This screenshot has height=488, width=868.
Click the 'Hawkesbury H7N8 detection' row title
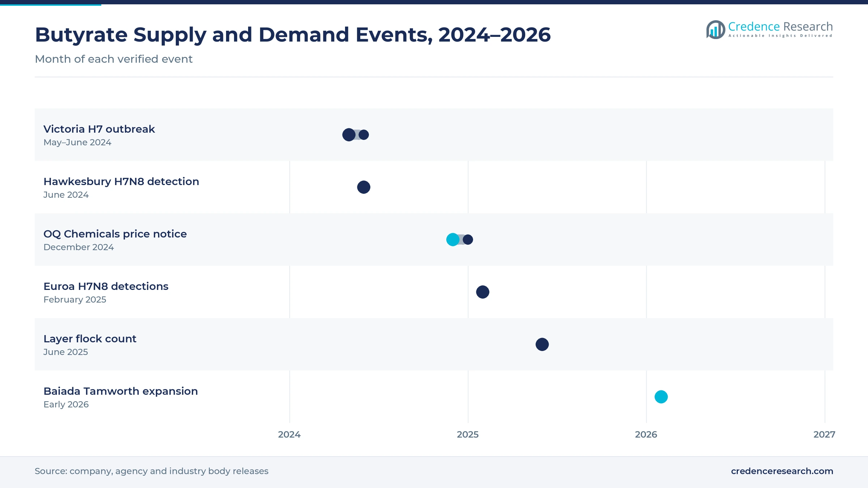[x=121, y=181]
